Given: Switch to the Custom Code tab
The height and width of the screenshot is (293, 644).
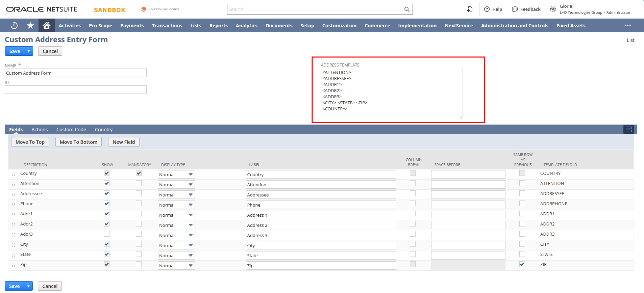Looking at the screenshot, I should pyautogui.click(x=71, y=130).
